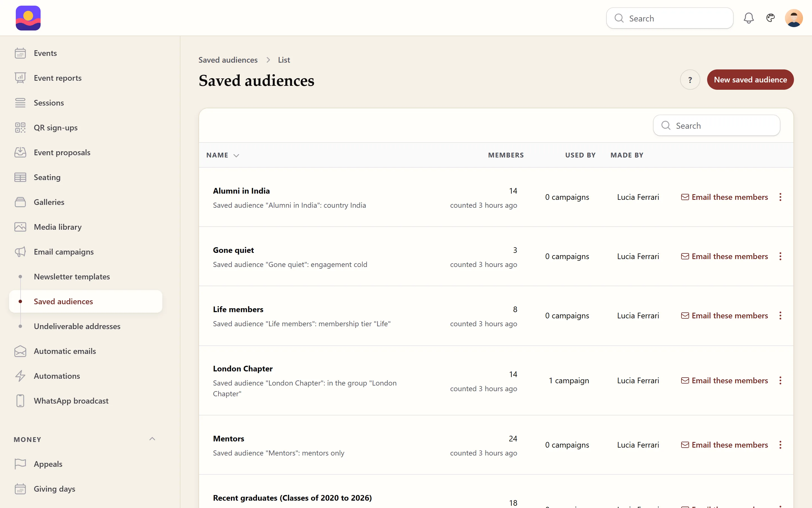The width and height of the screenshot is (812, 508).
Task: Open row actions menu for Gone quiet
Action: [780, 256]
